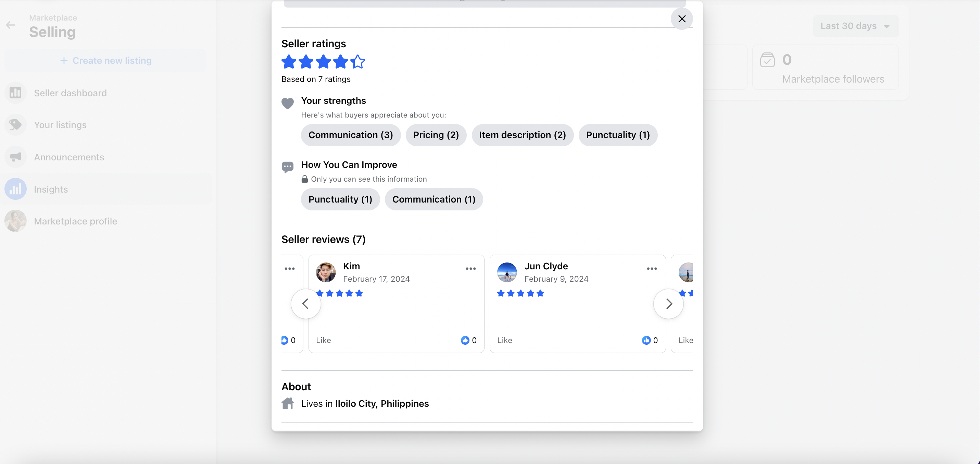
Task: Open the Announcements megaphone item
Action: (x=16, y=157)
